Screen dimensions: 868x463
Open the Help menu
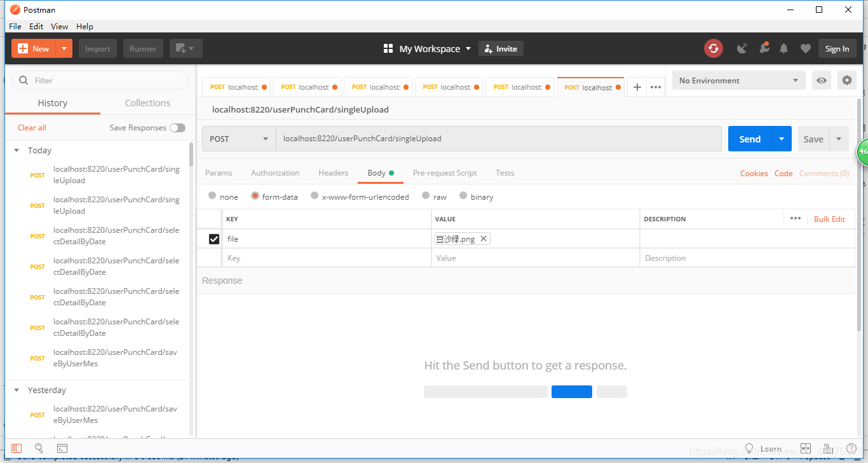click(85, 26)
